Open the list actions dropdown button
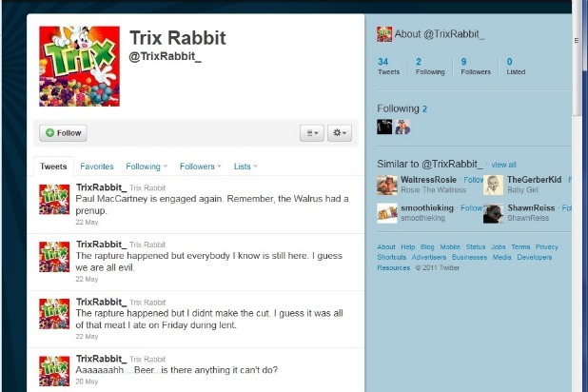The image size is (588, 392). (x=312, y=133)
